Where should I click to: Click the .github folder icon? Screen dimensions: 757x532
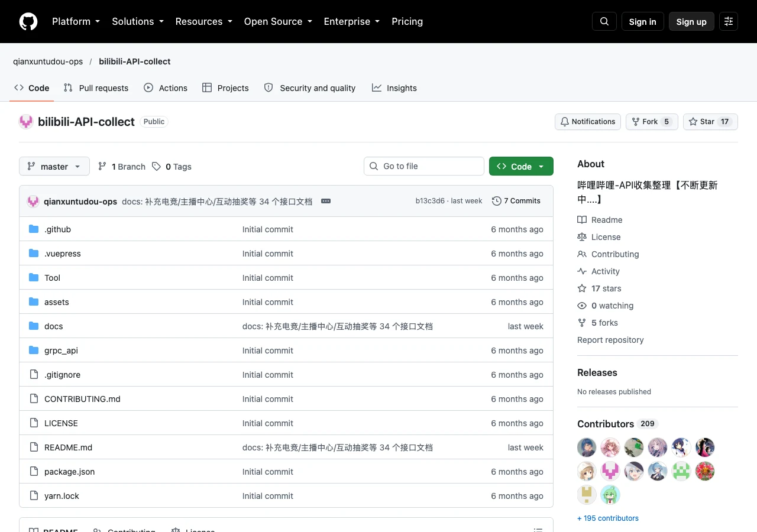[x=34, y=229]
